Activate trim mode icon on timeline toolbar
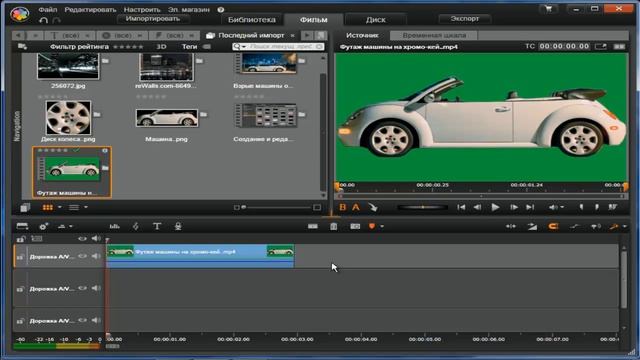Image resolution: width=640 pixels, height=360 pixels. 511,226
